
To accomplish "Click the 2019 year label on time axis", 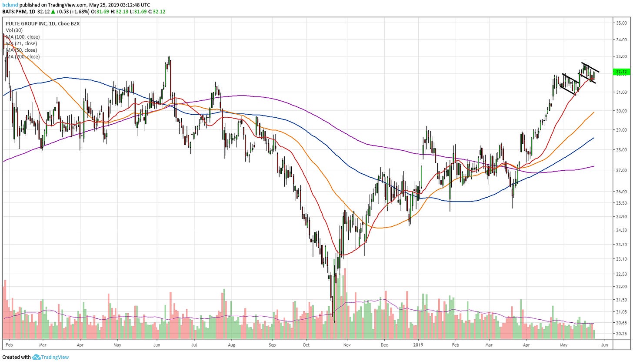I will (418, 344).
